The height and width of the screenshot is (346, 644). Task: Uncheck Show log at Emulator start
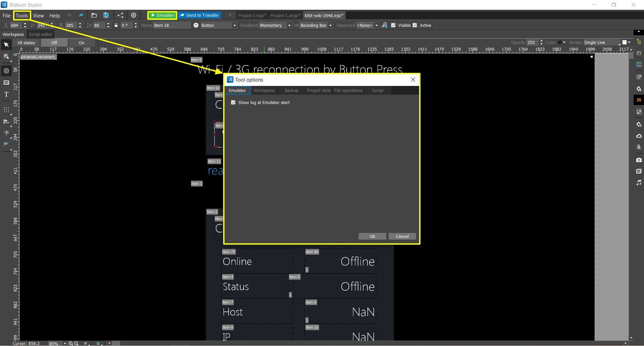click(x=233, y=102)
